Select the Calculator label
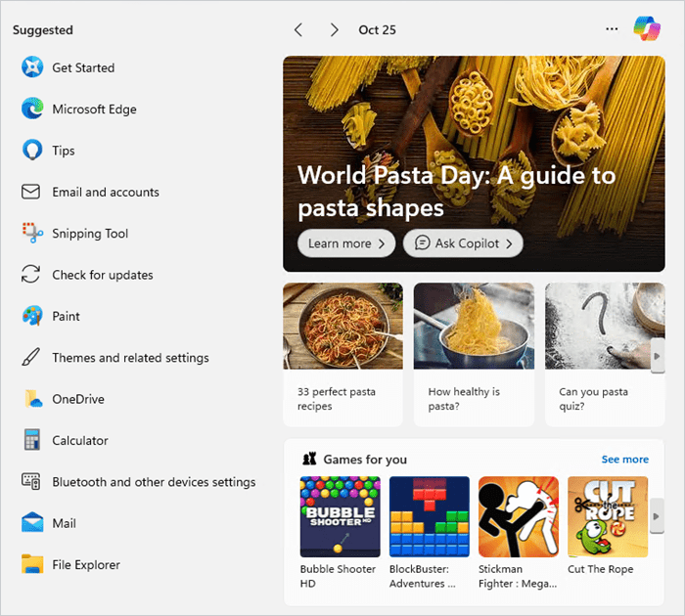685x616 pixels. pyautogui.click(x=80, y=441)
